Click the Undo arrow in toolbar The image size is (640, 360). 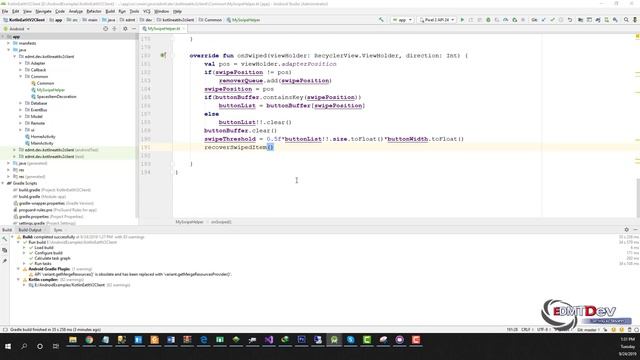(569, 20)
